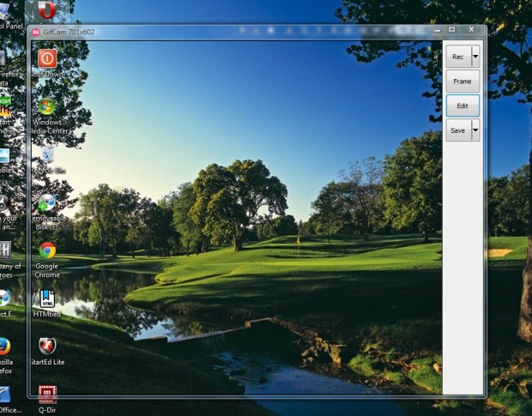Select the Shut Down desktop icon
Image resolution: width=532 pixels, height=416 pixels.
tap(47, 58)
